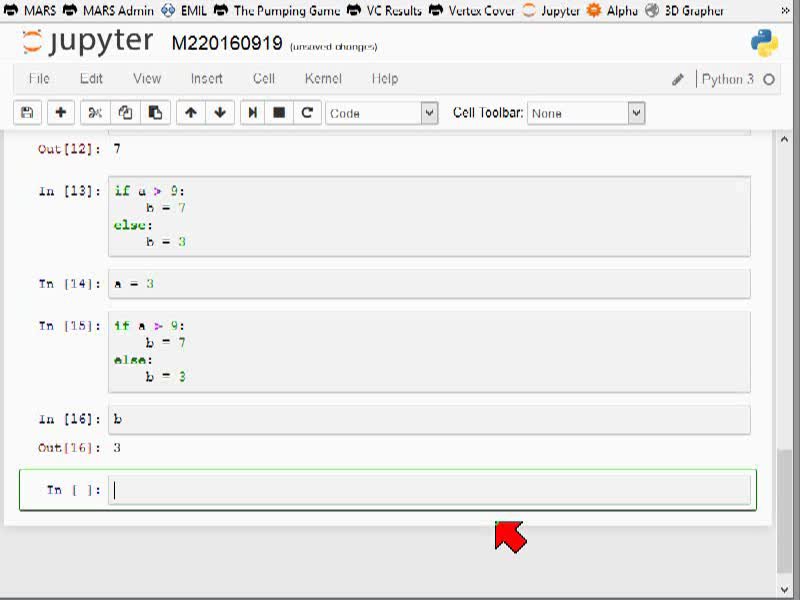Click into the empty input cell
Image resolution: width=800 pixels, height=600 pixels.
coord(429,490)
